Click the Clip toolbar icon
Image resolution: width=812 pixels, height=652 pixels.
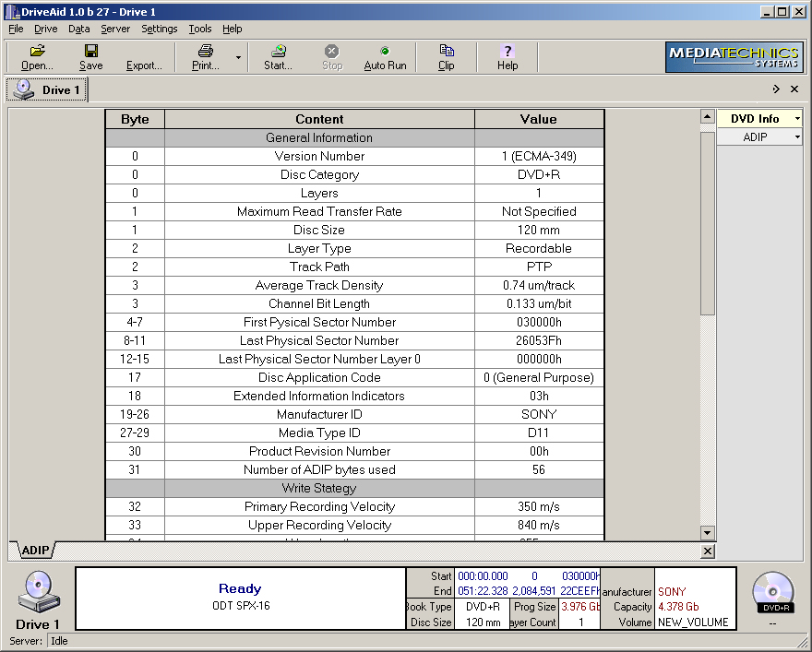447,52
